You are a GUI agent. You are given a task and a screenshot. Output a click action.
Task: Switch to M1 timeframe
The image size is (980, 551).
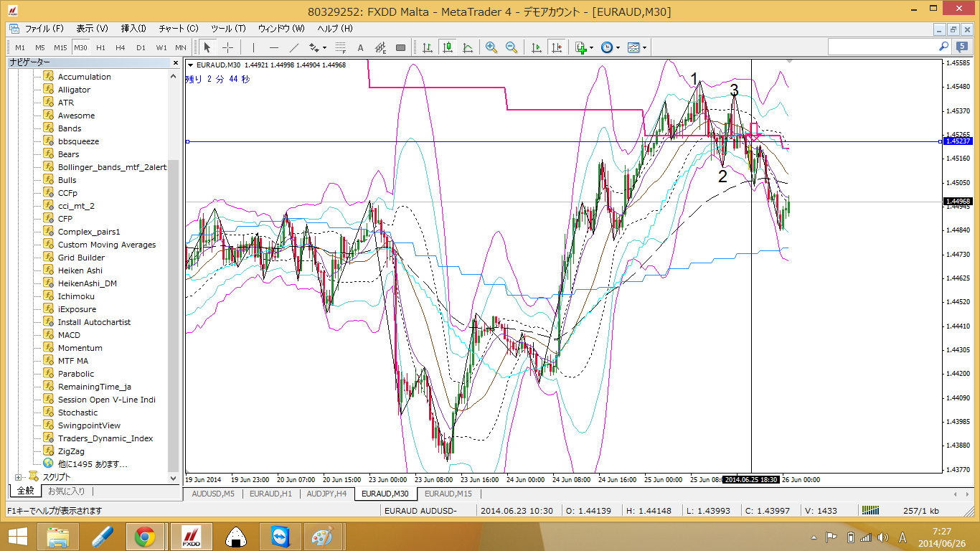[x=20, y=48]
